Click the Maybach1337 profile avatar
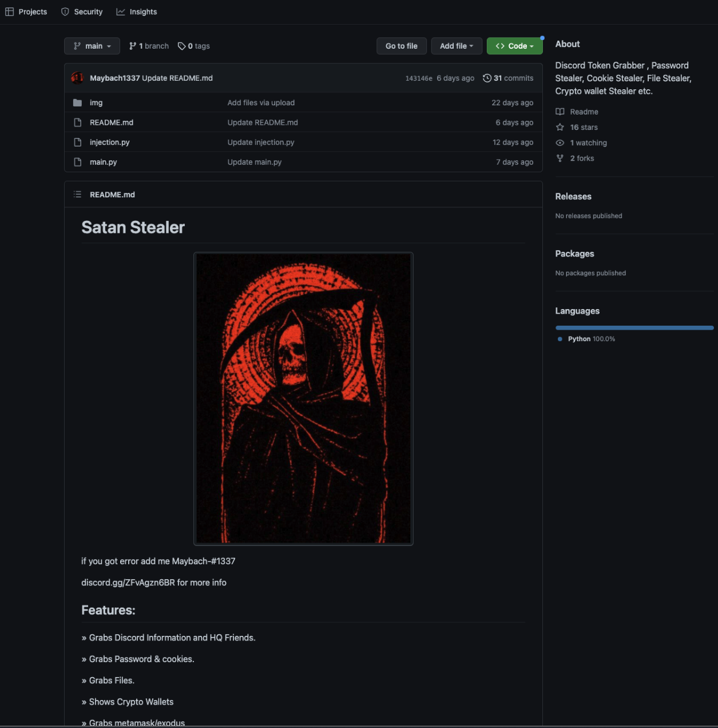 [x=77, y=78]
